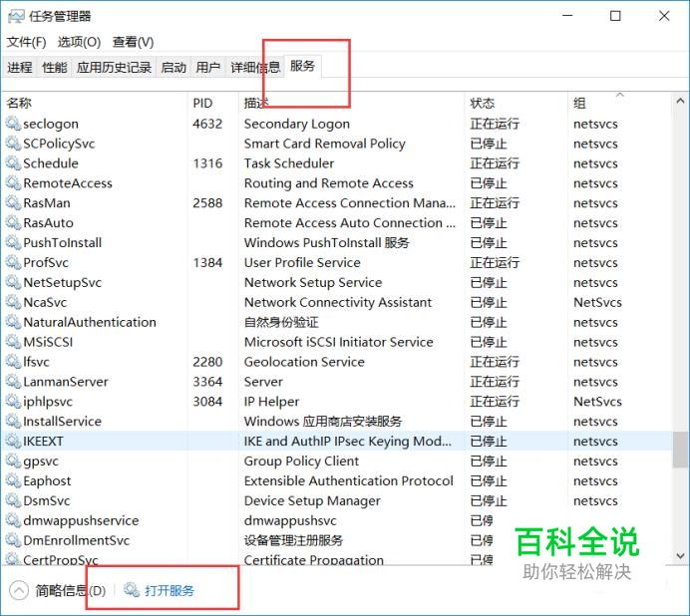Click the scrollbar up arrow
The image size is (690, 616).
coord(680,101)
